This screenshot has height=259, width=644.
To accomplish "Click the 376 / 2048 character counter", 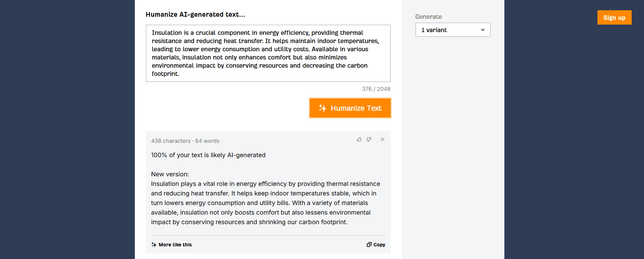I will point(376,89).
